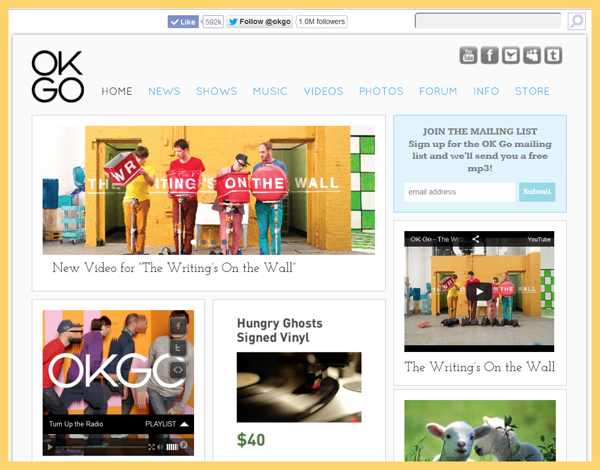Open the NEWS nav item
Viewport: 600px width, 470px height.
[x=164, y=91]
